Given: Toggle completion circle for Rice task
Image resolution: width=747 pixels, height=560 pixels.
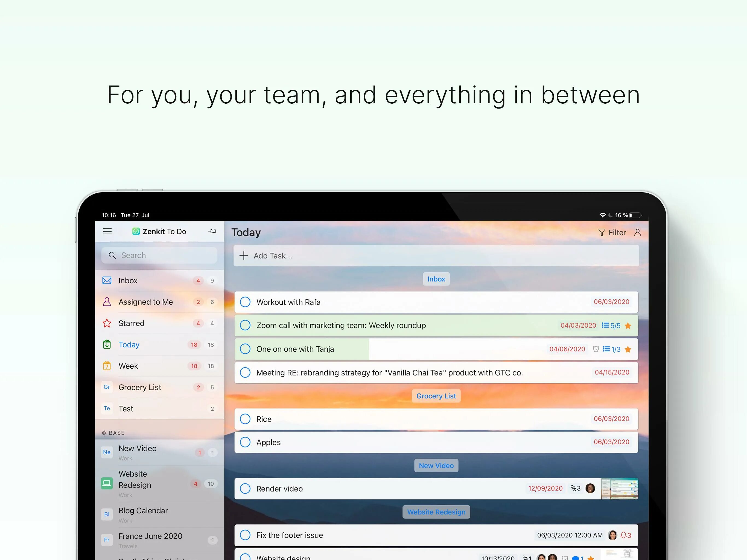Looking at the screenshot, I should coord(246,419).
